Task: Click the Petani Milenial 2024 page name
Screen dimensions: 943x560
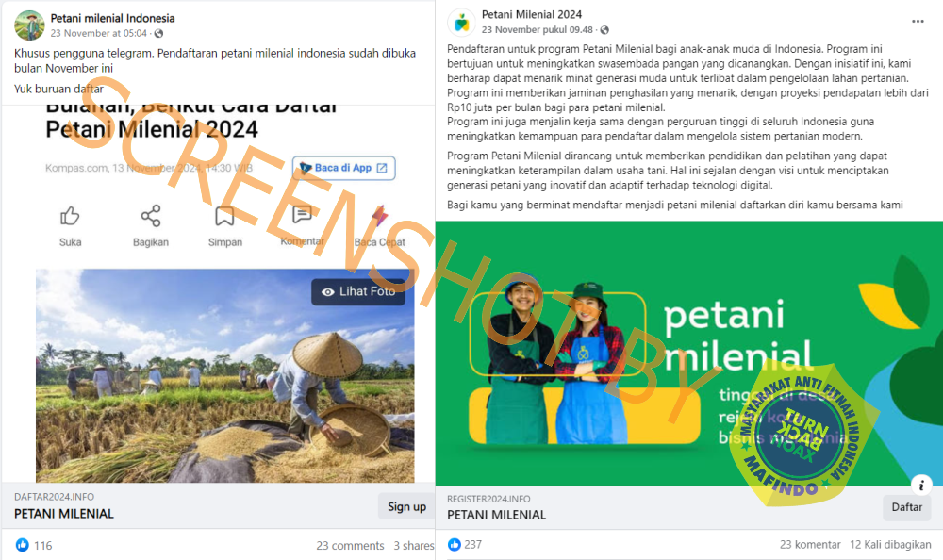Action: [532, 14]
